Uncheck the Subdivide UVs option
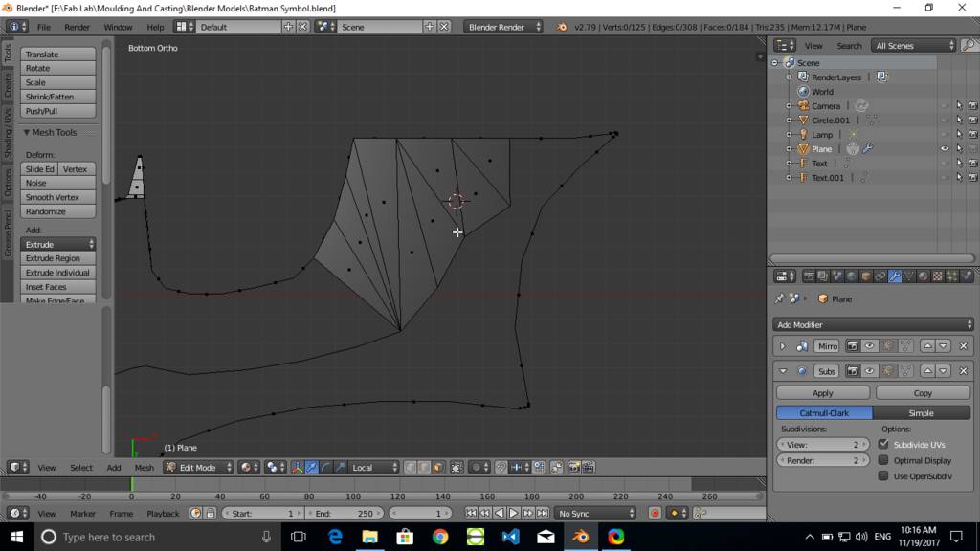Screen dimensions: 980x551 pyautogui.click(x=883, y=445)
